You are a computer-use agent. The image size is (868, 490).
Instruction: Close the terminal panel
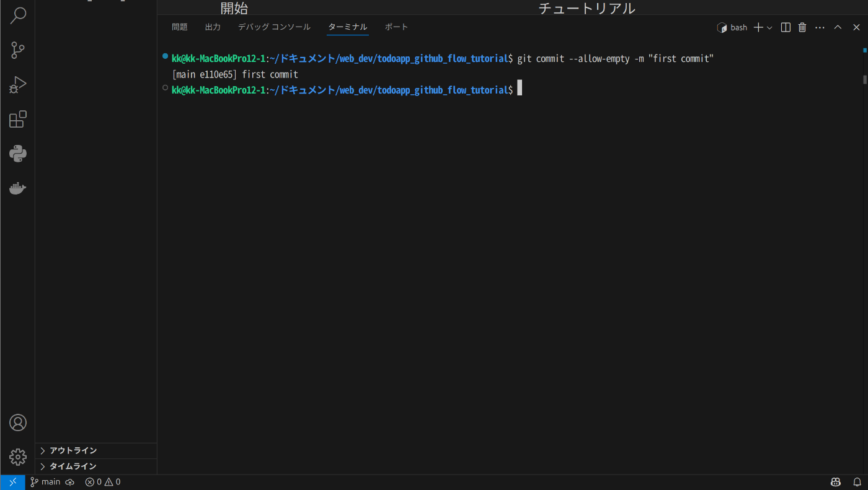pos(856,27)
